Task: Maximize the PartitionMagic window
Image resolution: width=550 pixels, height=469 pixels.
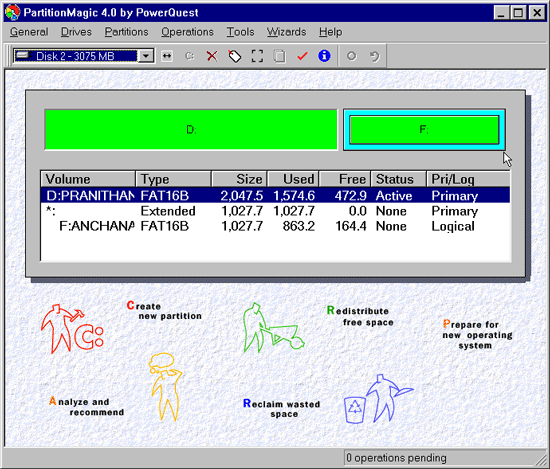Action: click(x=518, y=13)
